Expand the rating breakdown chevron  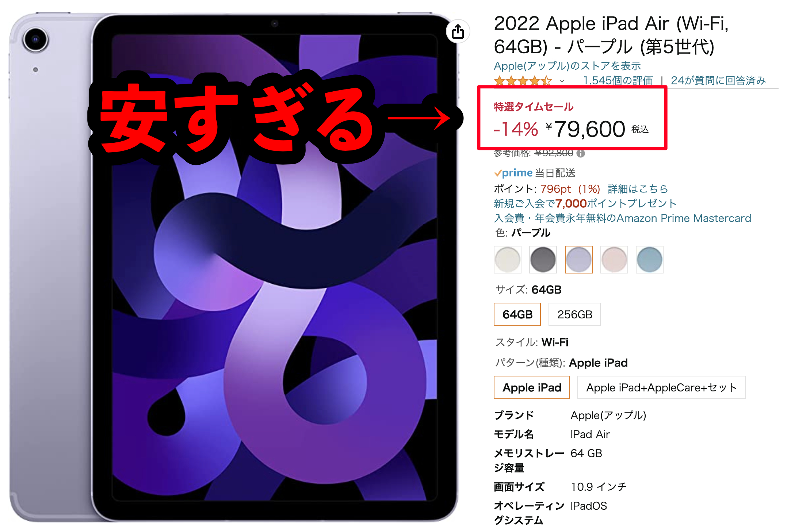pos(562,81)
